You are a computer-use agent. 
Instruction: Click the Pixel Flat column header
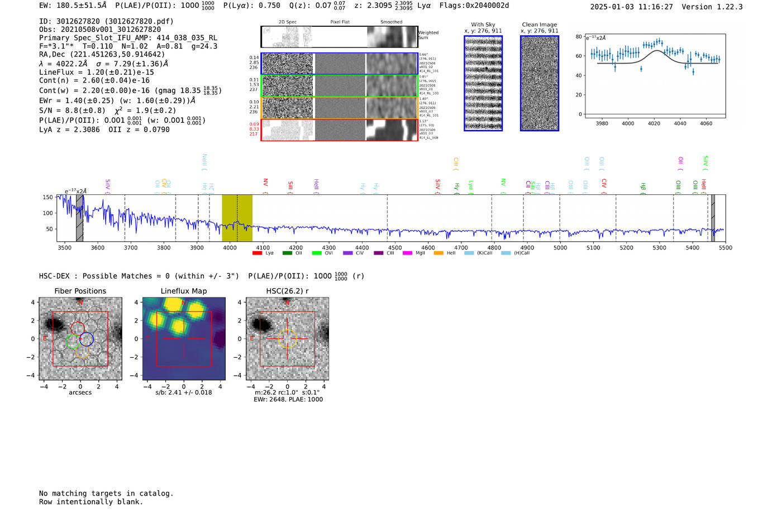tap(340, 22)
